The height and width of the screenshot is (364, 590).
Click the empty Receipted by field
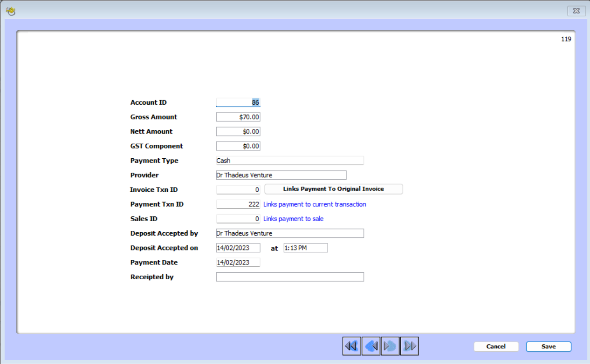click(x=289, y=276)
